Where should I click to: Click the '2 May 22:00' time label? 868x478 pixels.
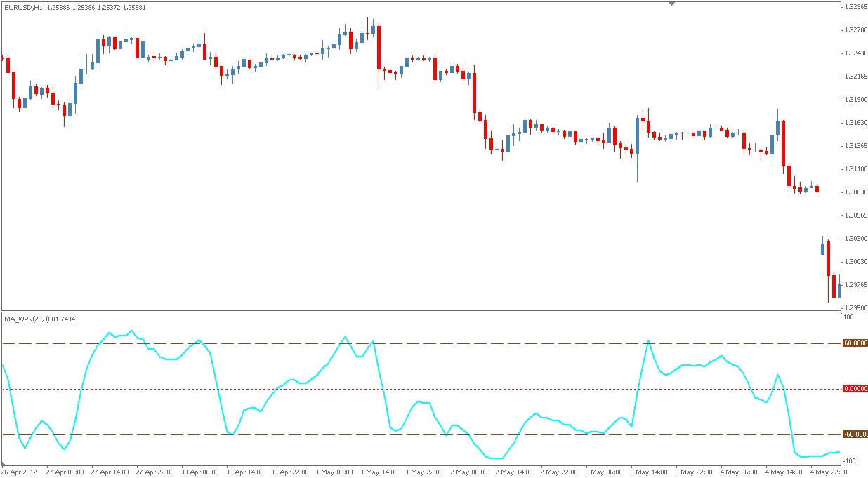point(560,472)
